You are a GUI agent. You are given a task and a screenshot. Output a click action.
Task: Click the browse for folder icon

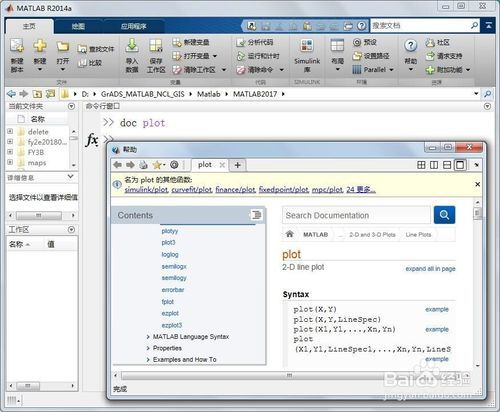coord(50,94)
